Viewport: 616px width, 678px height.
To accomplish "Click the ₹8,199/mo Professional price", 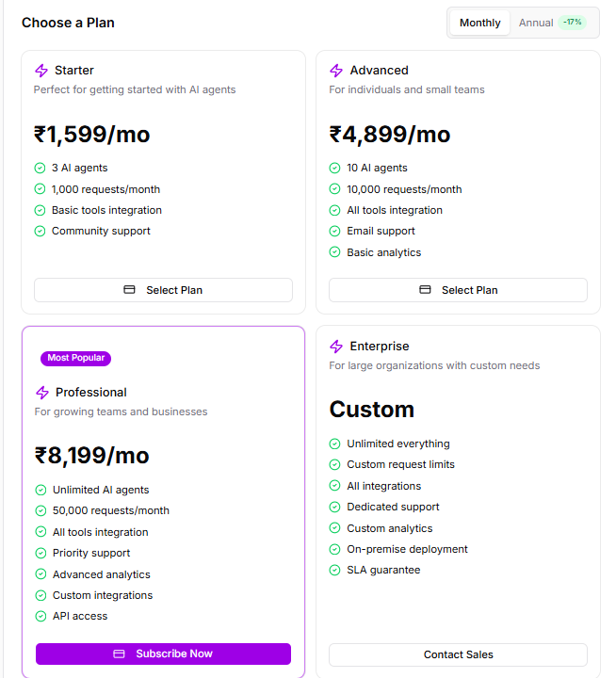I will tap(92, 456).
